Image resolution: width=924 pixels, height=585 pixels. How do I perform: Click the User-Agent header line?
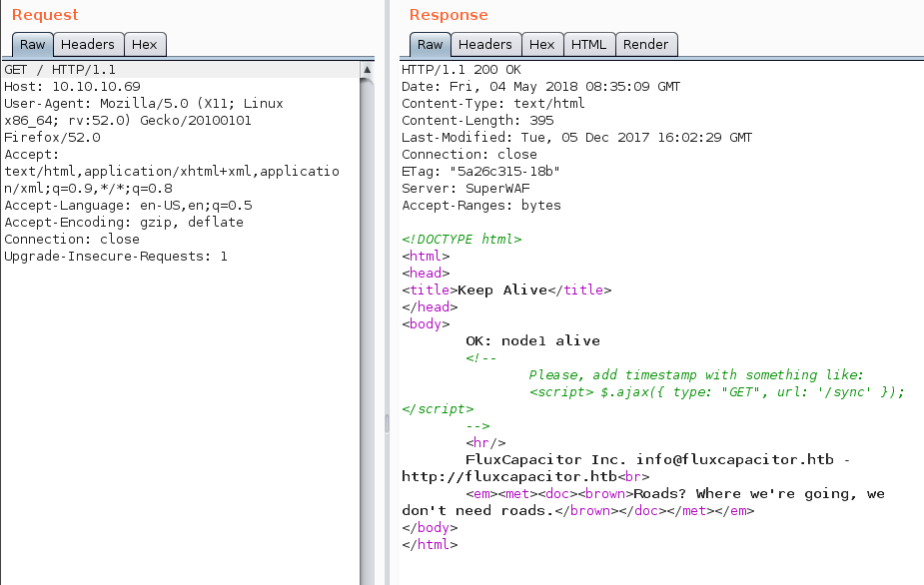click(x=144, y=104)
